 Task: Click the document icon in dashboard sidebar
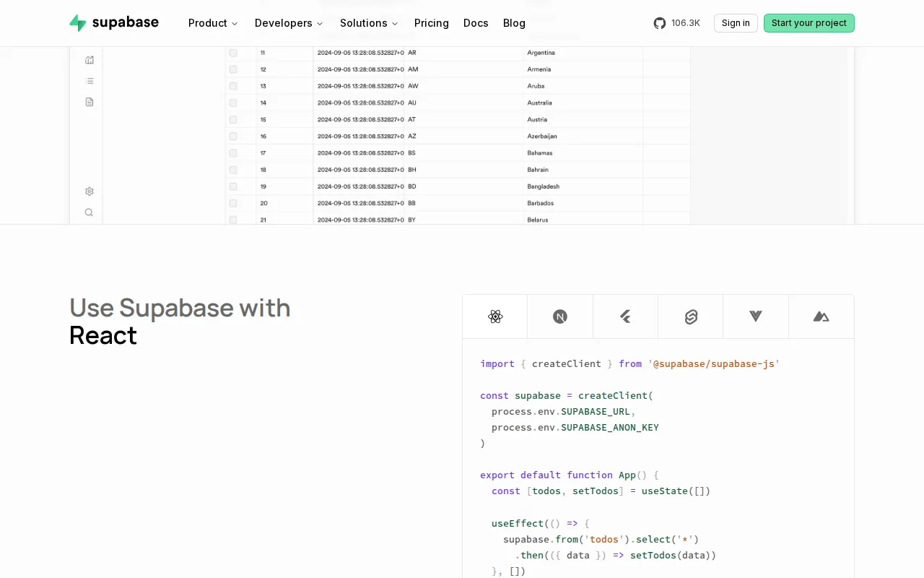90,102
